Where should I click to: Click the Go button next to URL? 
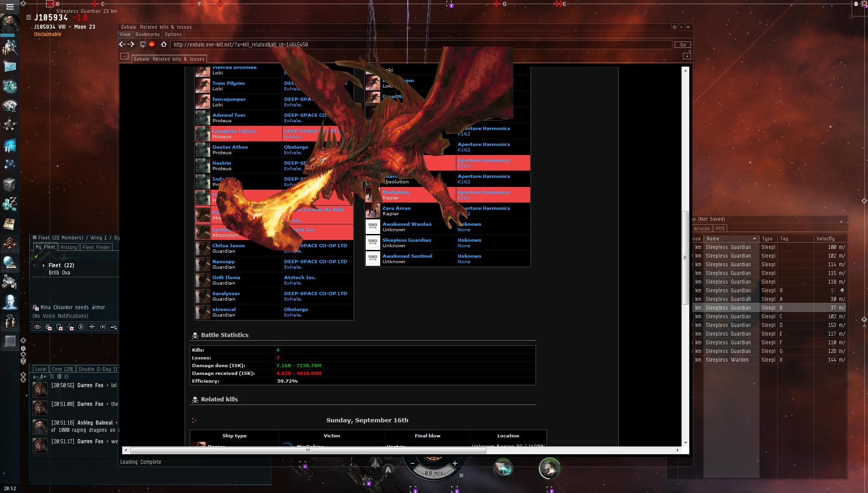coord(683,45)
